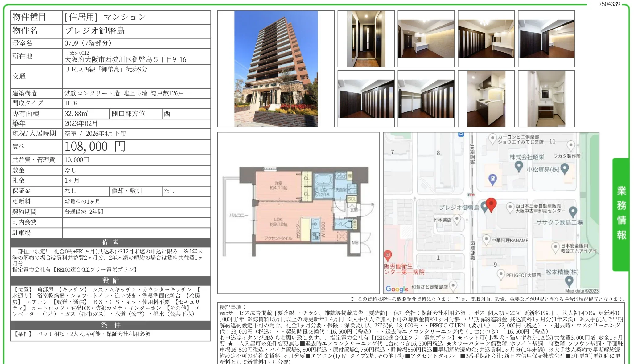This screenshot has height=364, width=634.
Task: Click the 108,000 円 rent value
Action: tap(95, 147)
